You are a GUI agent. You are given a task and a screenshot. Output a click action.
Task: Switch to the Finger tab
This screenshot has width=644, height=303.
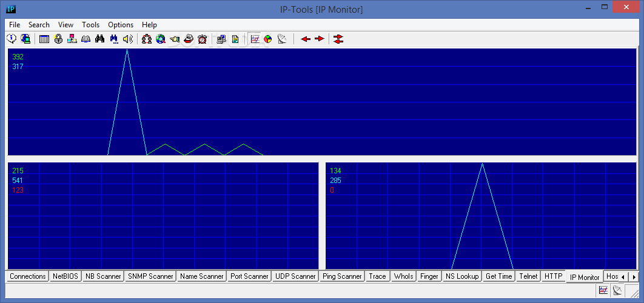tap(429, 276)
